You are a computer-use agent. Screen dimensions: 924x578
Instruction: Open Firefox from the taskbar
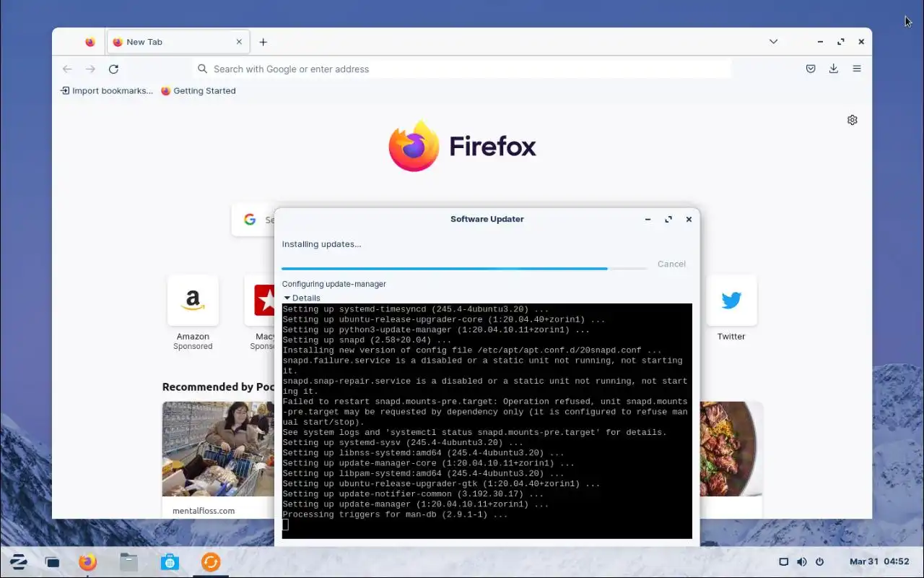88,561
